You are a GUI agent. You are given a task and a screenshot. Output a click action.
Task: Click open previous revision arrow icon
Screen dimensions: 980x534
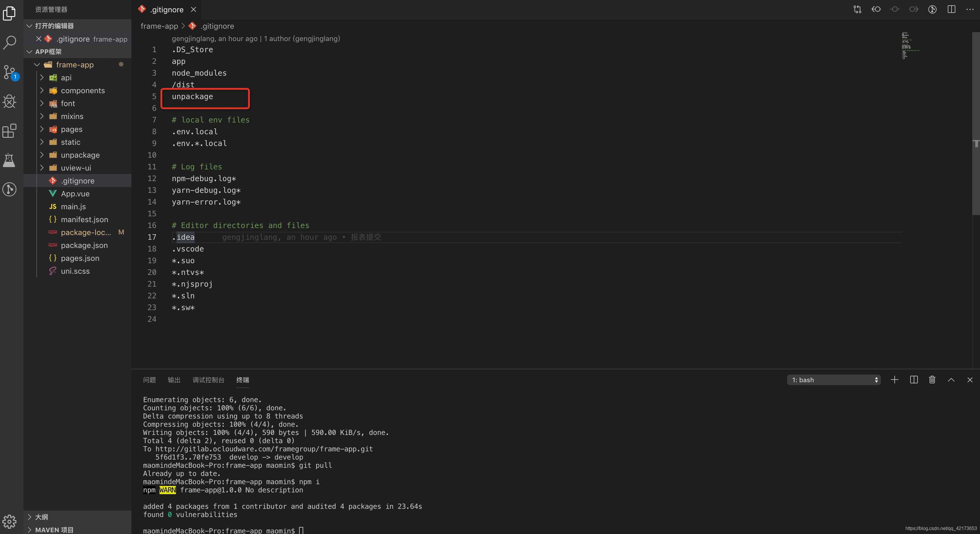876,9
